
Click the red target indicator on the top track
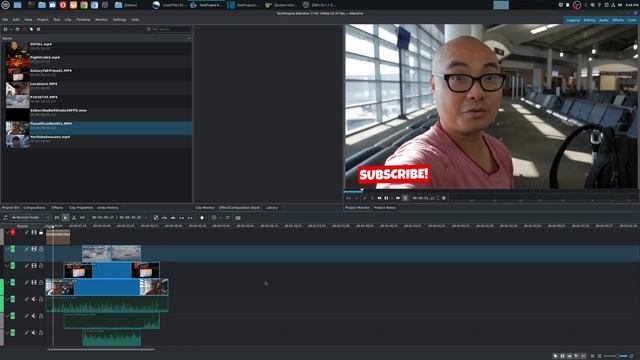(x=13, y=232)
